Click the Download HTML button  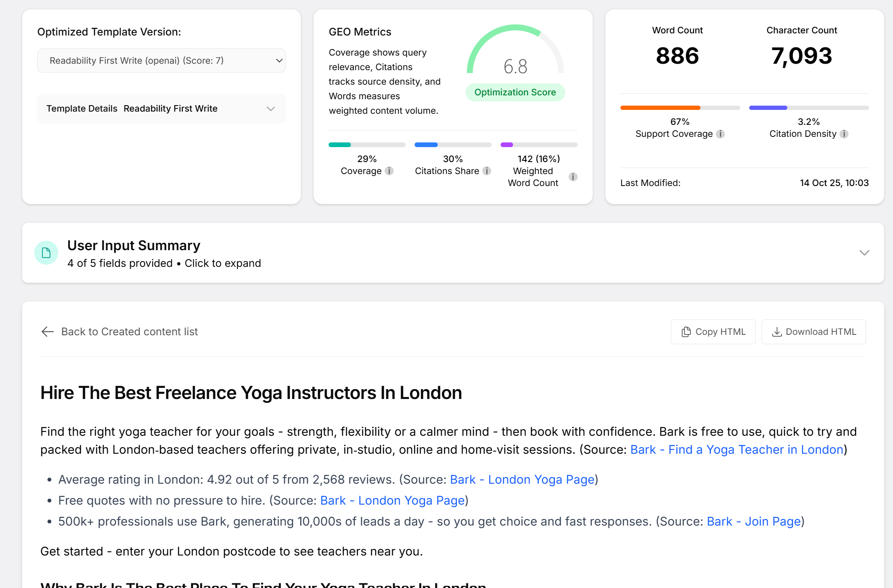click(x=813, y=331)
